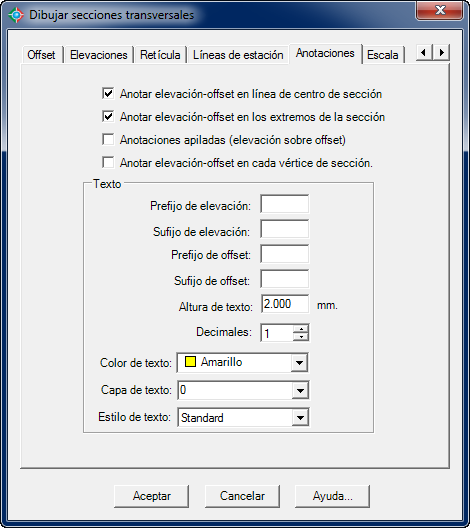Decrease Decimales with down spinner arrow

click(x=301, y=337)
